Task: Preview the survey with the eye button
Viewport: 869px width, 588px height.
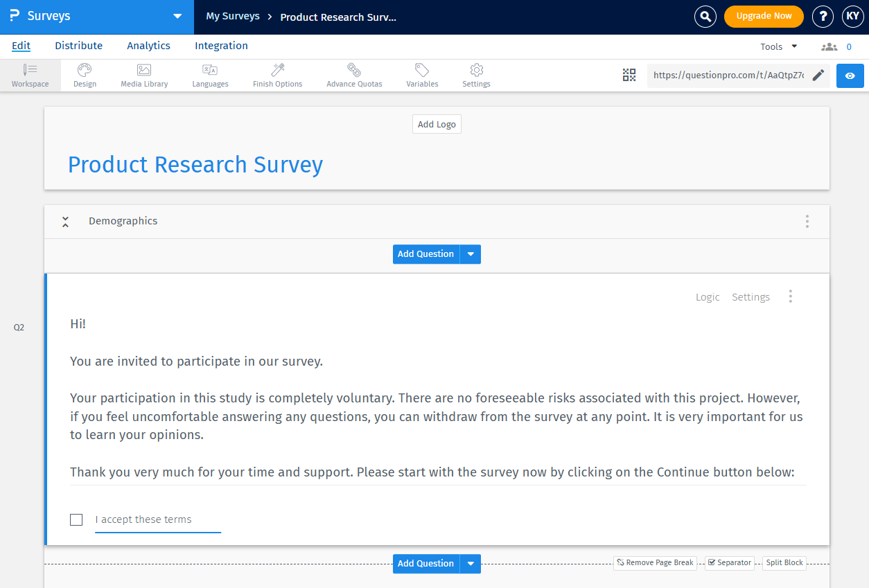Action: point(850,75)
